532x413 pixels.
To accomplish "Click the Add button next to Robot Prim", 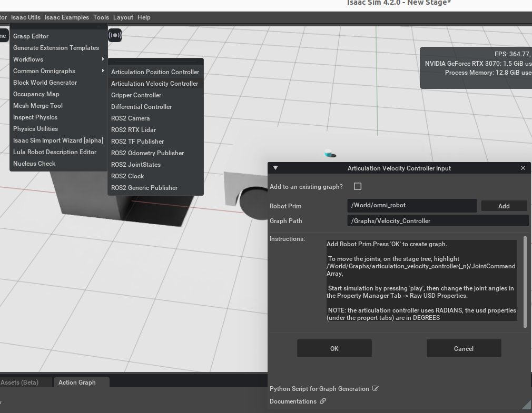I will tap(504, 206).
